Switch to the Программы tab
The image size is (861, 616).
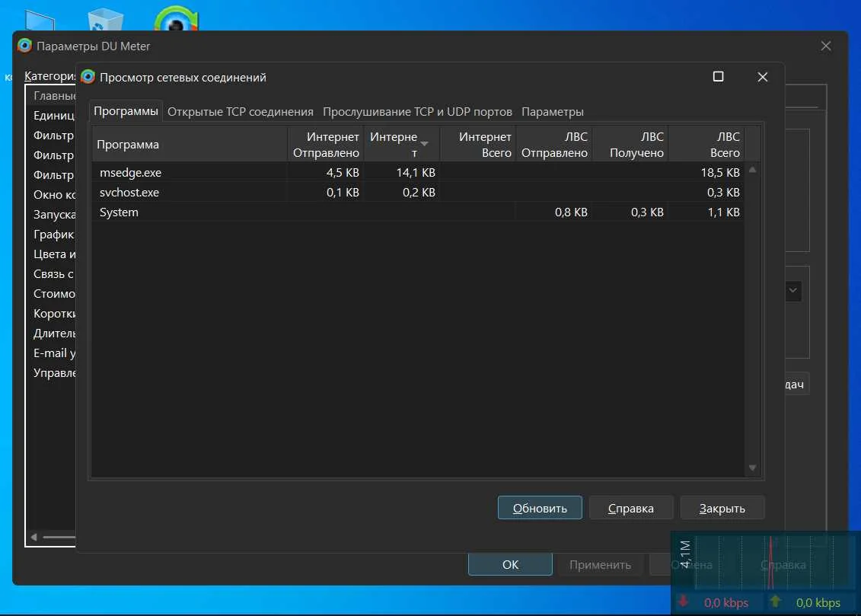126,111
